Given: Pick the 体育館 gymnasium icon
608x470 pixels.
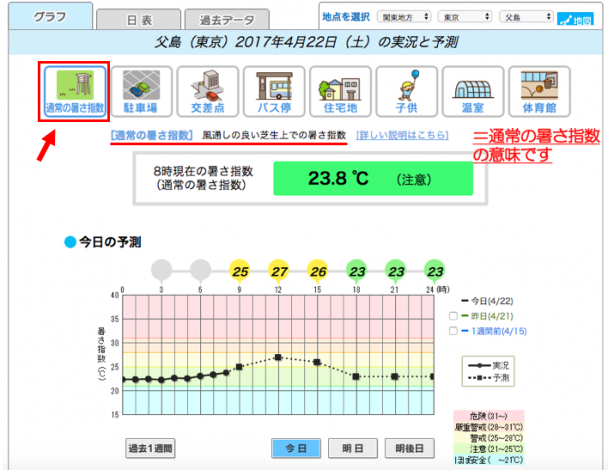Looking at the screenshot, I should point(539,92).
